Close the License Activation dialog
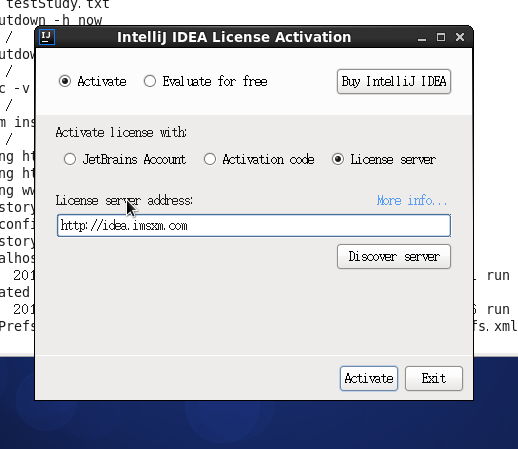 pyautogui.click(x=460, y=37)
